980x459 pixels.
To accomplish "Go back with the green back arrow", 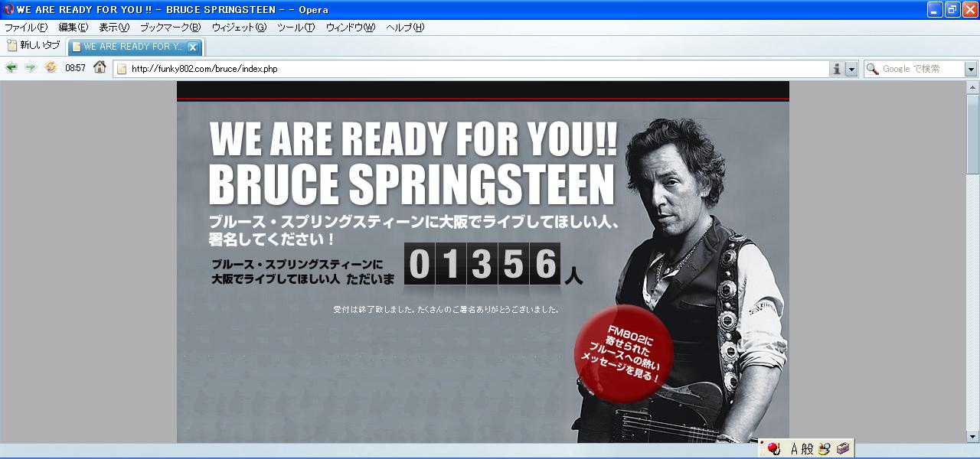I will pyautogui.click(x=11, y=67).
